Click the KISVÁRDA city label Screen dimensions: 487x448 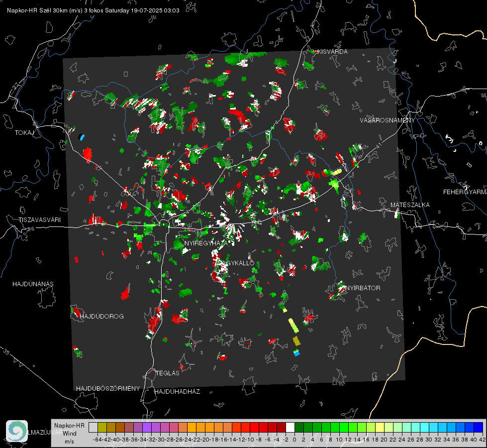[x=332, y=52]
